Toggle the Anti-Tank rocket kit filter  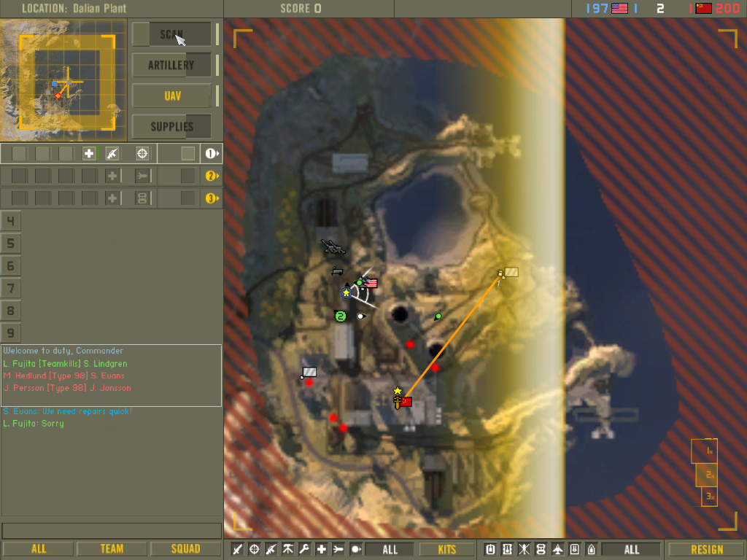tap(338, 550)
